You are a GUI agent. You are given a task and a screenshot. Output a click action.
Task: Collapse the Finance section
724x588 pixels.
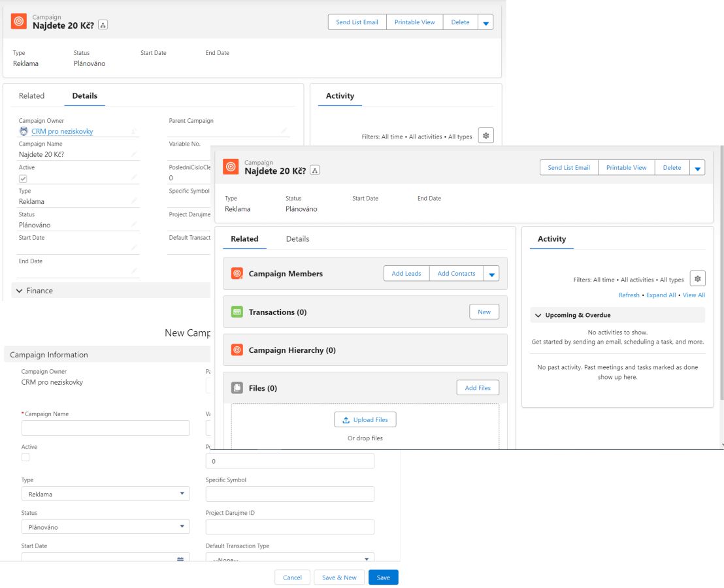coord(20,291)
